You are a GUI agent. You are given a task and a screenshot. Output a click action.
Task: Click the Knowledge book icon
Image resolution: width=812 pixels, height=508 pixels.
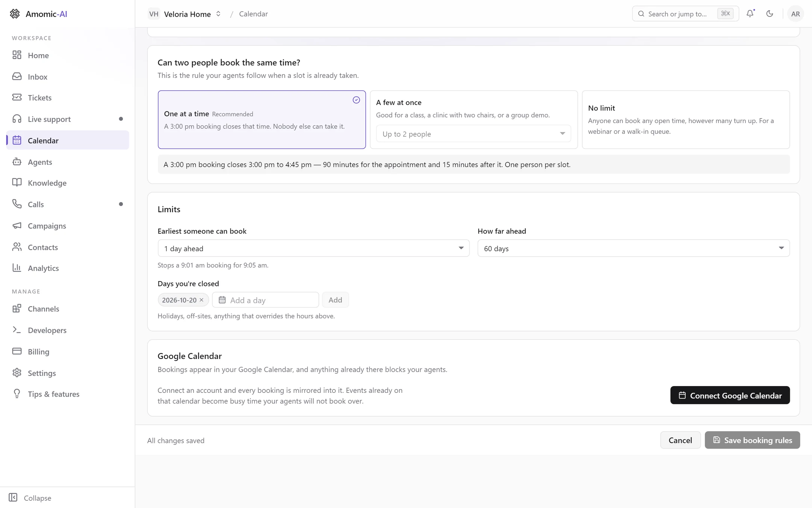pyautogui.click(x=17, y=183)
